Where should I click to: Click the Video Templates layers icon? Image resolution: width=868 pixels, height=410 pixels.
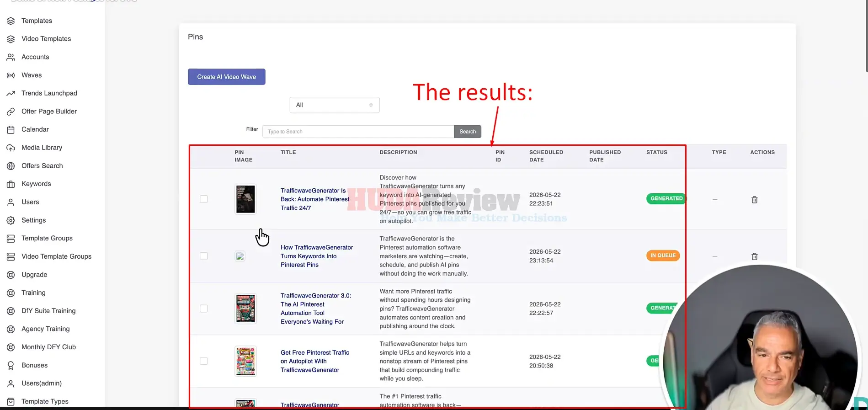(x=11, y=39)
